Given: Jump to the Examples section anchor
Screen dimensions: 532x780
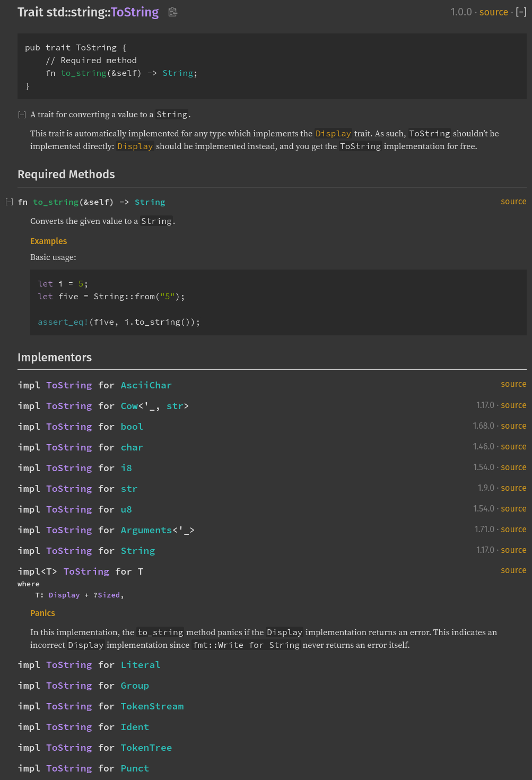Looking at the screenshot, I should click(49, 241).
